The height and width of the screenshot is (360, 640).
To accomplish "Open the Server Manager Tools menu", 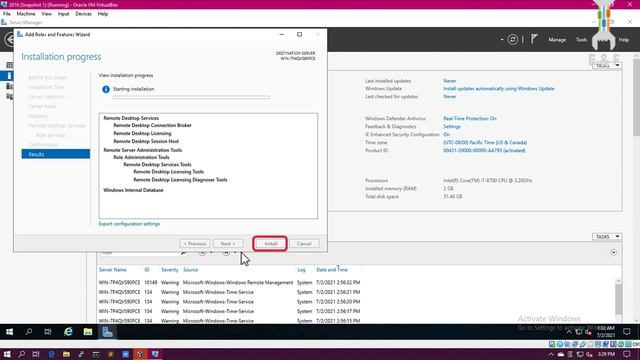I will pyautogui.click(x=582, y=40).
